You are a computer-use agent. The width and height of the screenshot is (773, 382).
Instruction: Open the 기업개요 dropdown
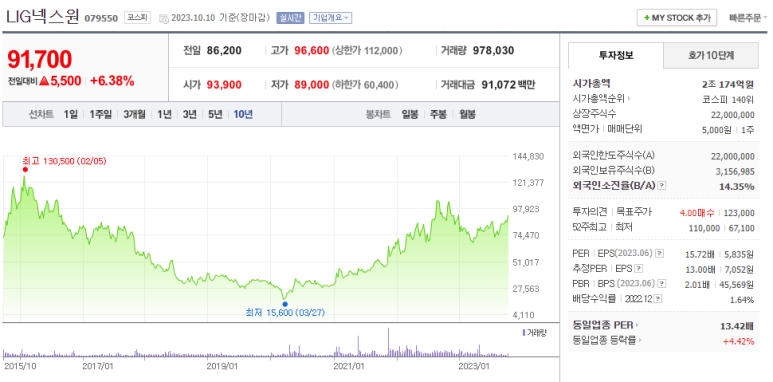[x=330, y=18]
